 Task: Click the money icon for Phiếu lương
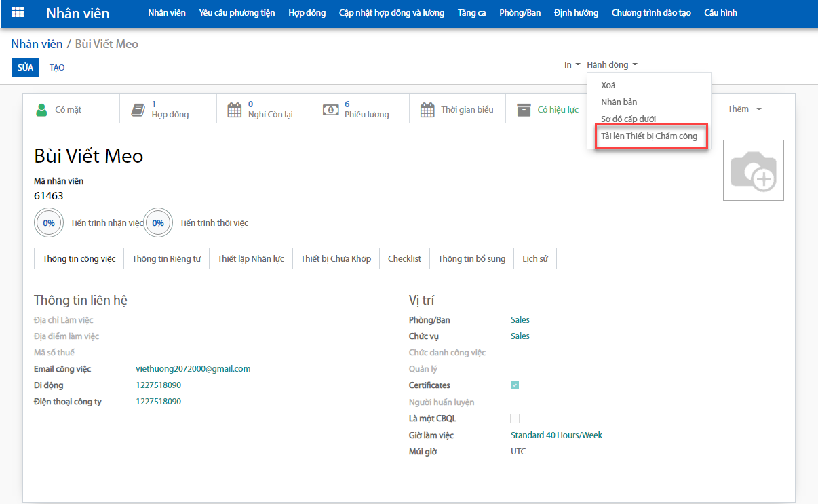[x=330, y=109]
